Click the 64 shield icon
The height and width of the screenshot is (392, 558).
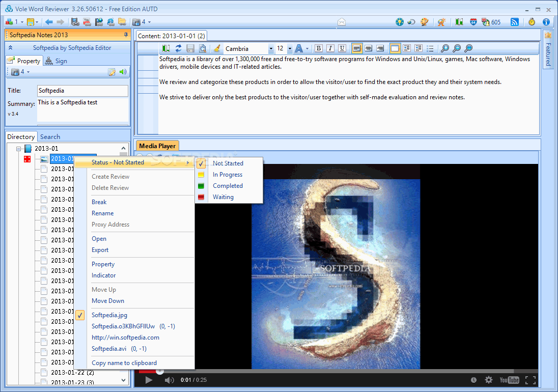473,22
